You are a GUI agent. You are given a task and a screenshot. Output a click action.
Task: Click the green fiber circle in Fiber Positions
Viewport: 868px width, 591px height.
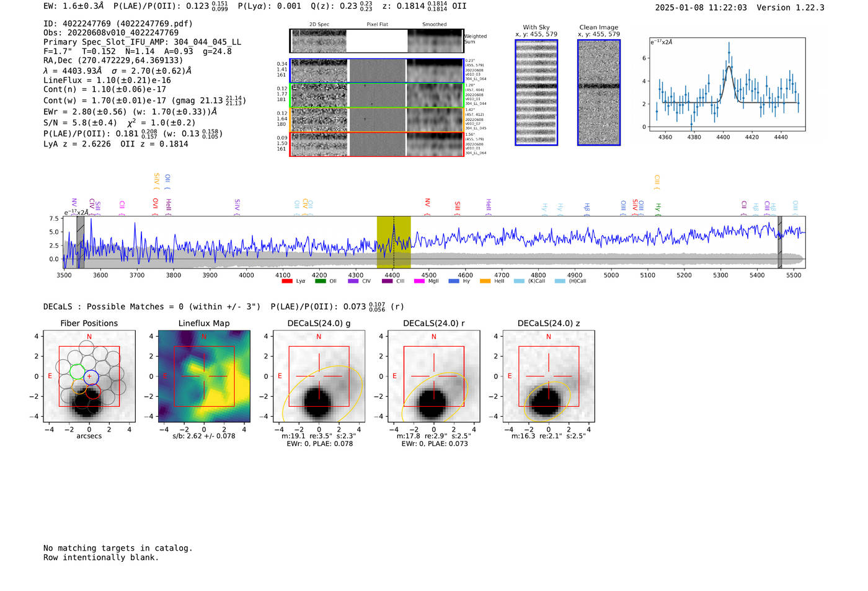click(77, 372)
